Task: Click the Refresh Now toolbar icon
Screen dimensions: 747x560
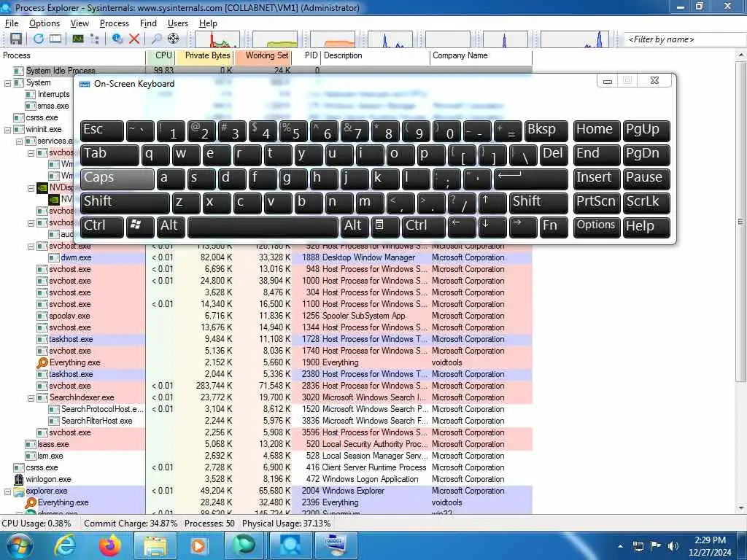Action: (x=39, y=39)
